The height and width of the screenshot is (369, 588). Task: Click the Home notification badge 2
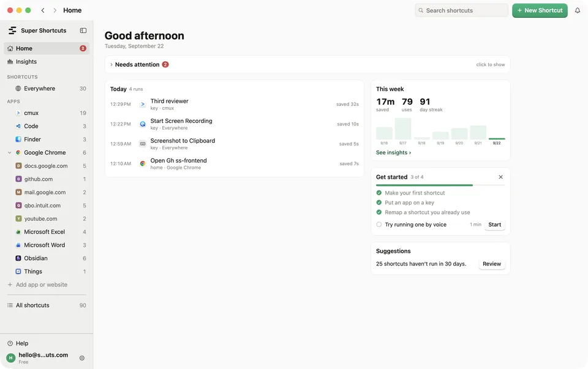click(83, 48)
